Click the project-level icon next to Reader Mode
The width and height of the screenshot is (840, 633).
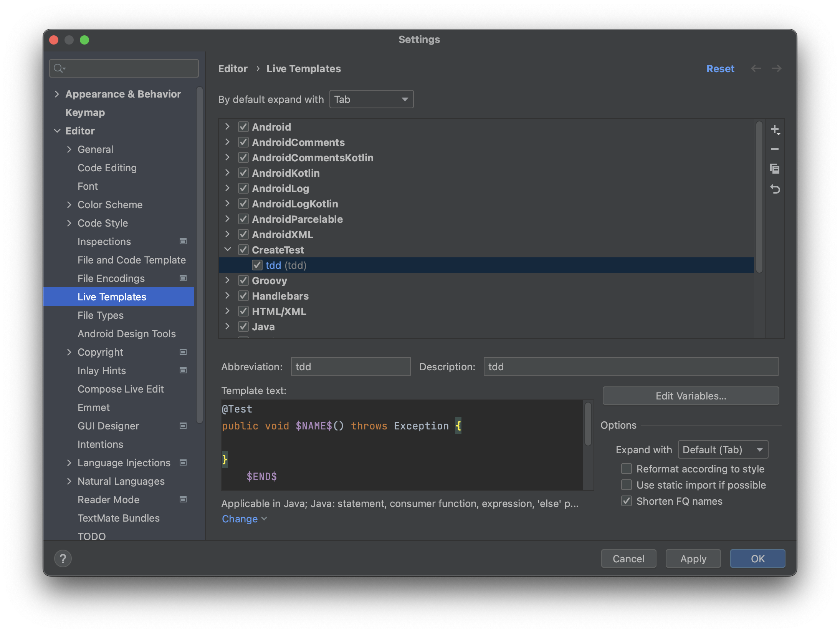tap(183, 499)
